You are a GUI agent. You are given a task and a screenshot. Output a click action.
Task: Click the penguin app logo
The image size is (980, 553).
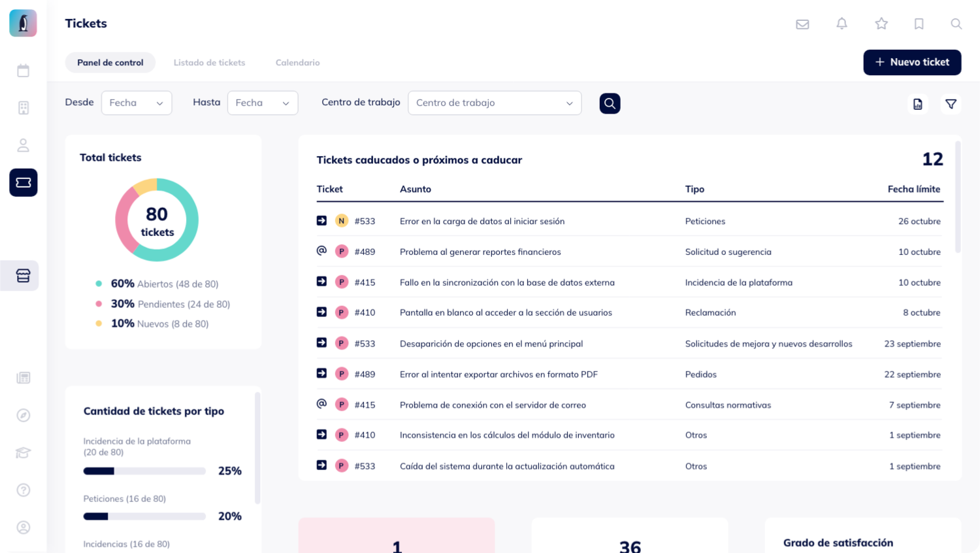click(x=23, y=23)
